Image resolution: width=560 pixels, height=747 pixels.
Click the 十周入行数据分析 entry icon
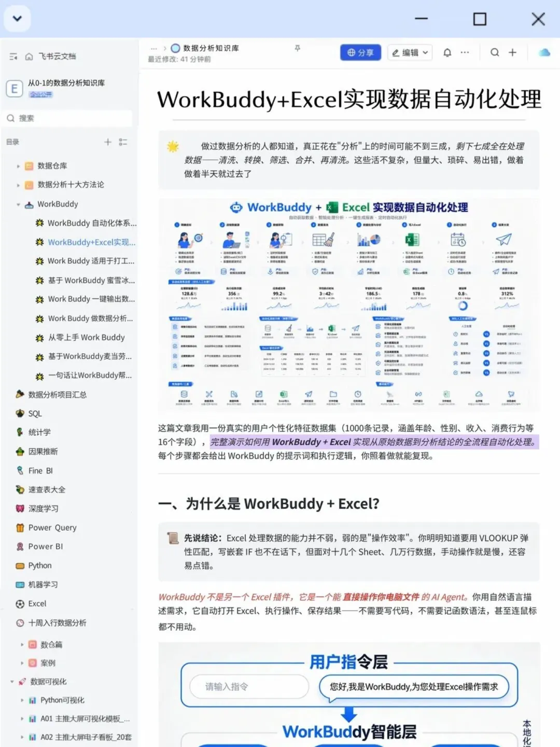pos(20,623)
